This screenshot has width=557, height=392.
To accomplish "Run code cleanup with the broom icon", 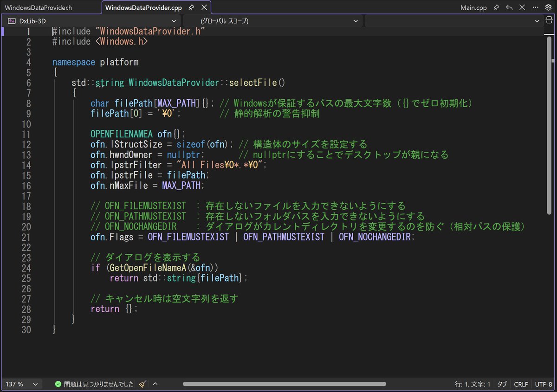I will [x=143, y=384].
